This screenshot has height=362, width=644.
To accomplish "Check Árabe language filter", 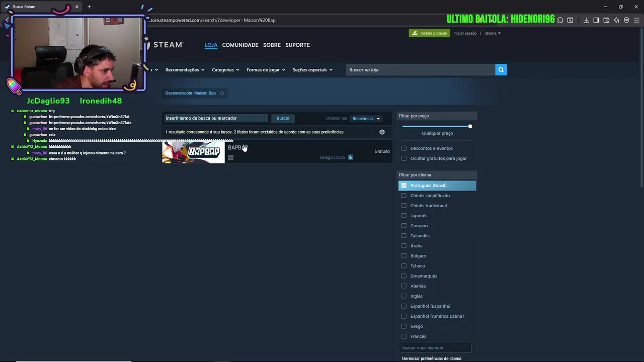I will (404, 246).
